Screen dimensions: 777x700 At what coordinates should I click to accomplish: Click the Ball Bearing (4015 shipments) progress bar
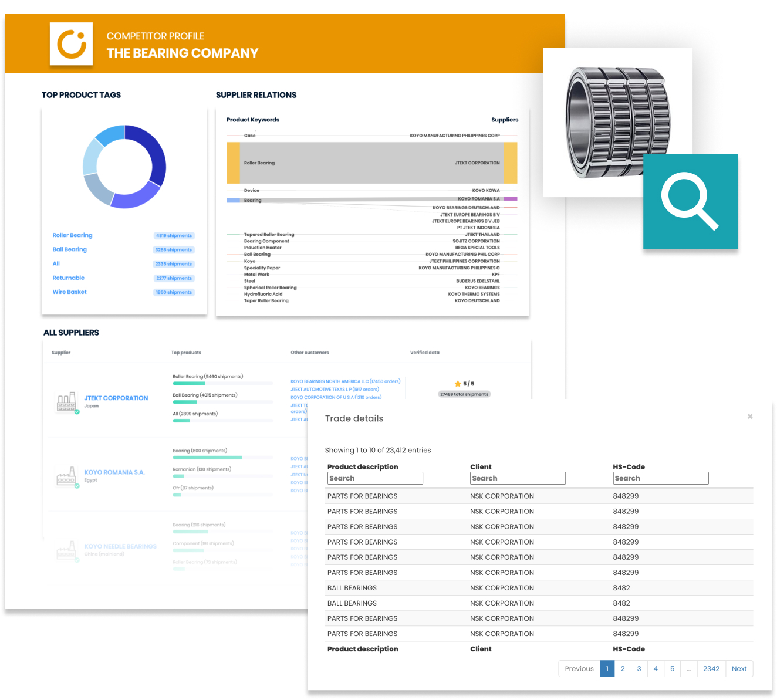[222, 402]
